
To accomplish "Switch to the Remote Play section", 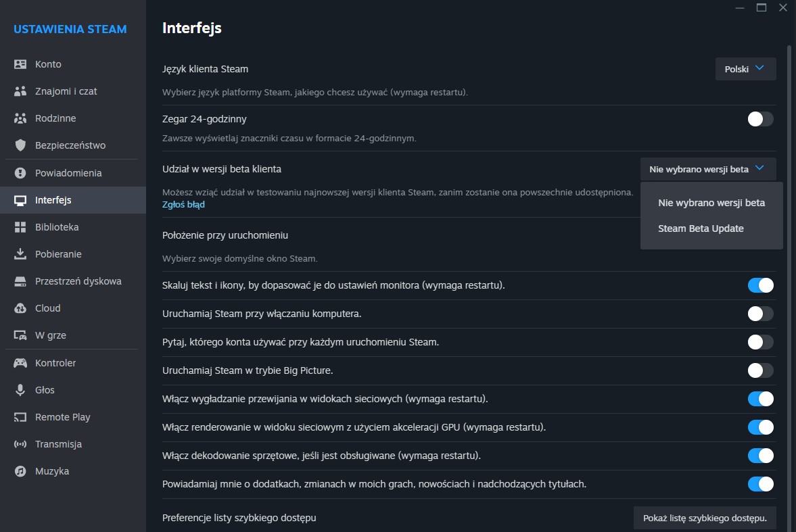I will (x=63, y=416).
